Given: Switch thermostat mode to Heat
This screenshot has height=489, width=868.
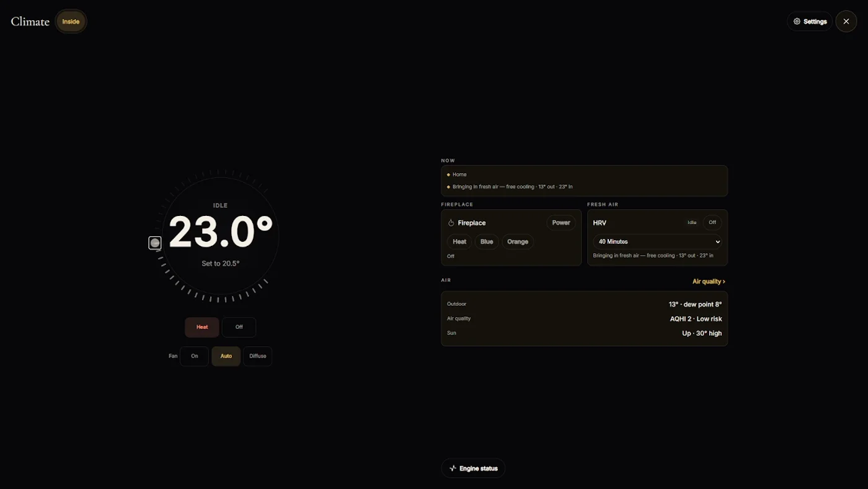Looking at the screenshot, I should (202, 327).
